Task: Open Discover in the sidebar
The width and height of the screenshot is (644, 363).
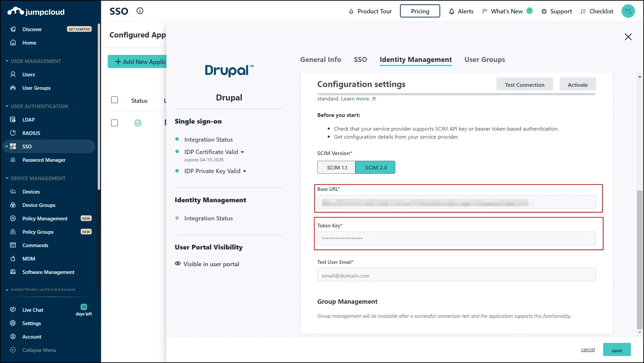Action: pyautogui.click(x=32, y=29)
